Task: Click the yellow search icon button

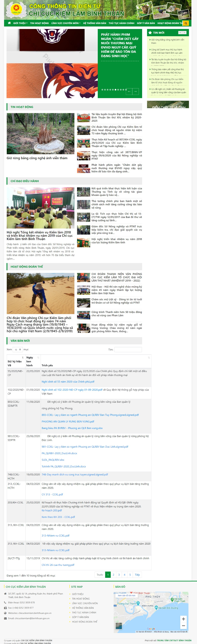Action: (x=186, y=23)
